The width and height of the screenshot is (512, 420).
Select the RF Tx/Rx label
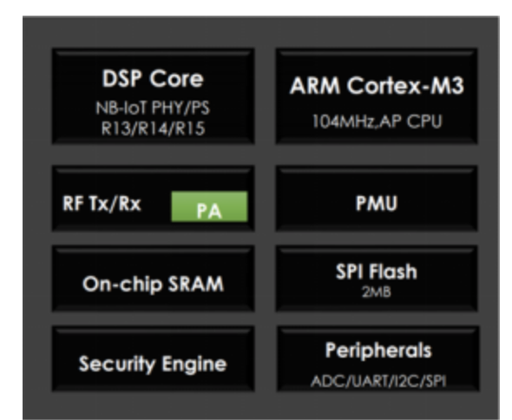pos(102,204)
